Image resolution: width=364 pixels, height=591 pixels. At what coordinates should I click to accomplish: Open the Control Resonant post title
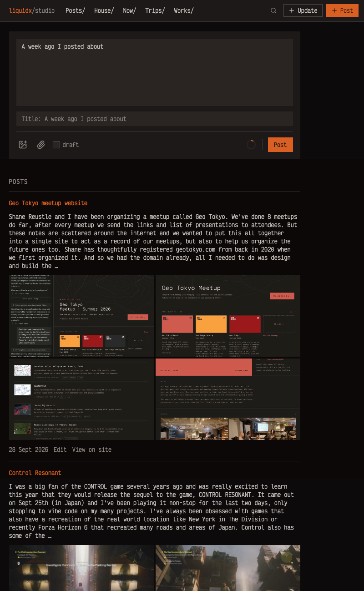(x=35, y=473)
